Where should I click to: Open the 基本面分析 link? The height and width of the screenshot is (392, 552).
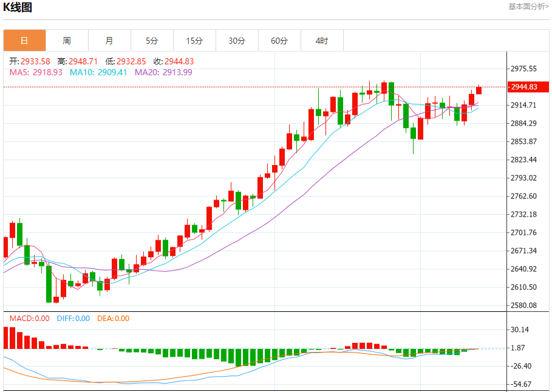(528, 6)
